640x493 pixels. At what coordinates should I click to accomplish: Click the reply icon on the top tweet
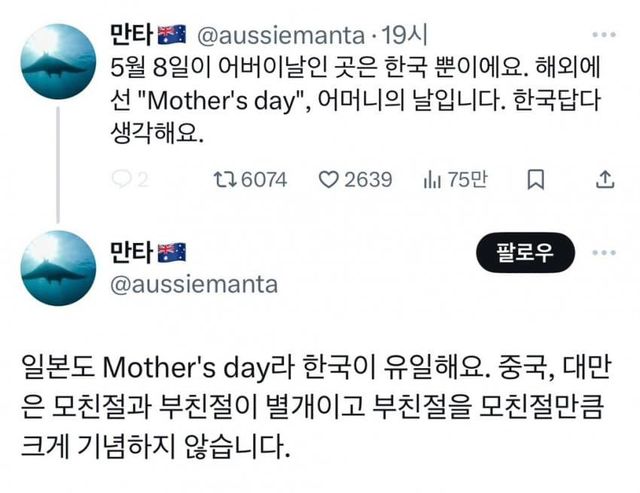[119, 179]
